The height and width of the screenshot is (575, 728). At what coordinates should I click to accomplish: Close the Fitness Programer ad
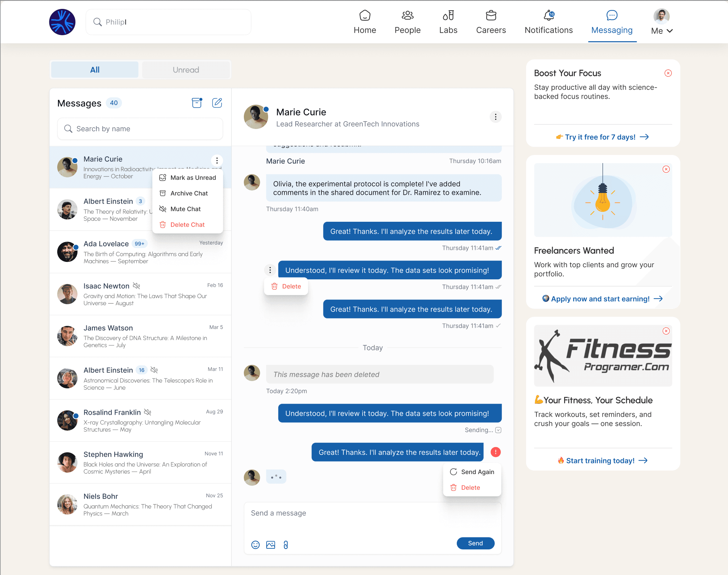(666, 331)
